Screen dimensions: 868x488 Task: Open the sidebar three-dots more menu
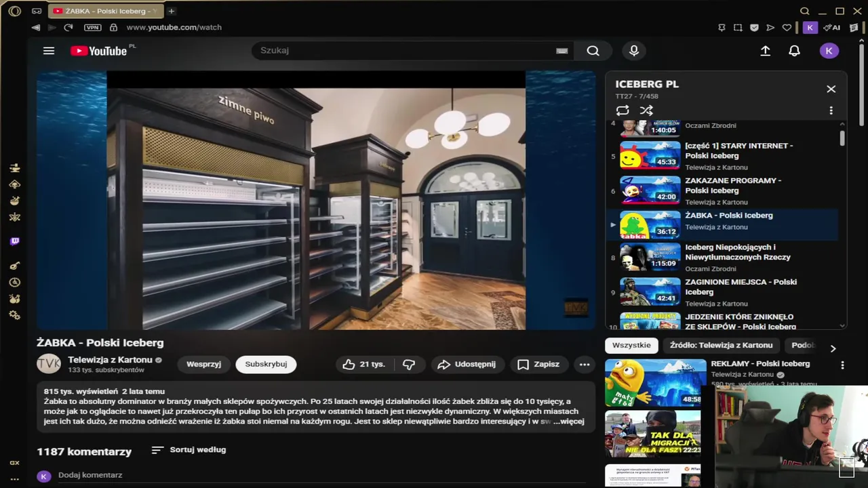pos(14,479)
